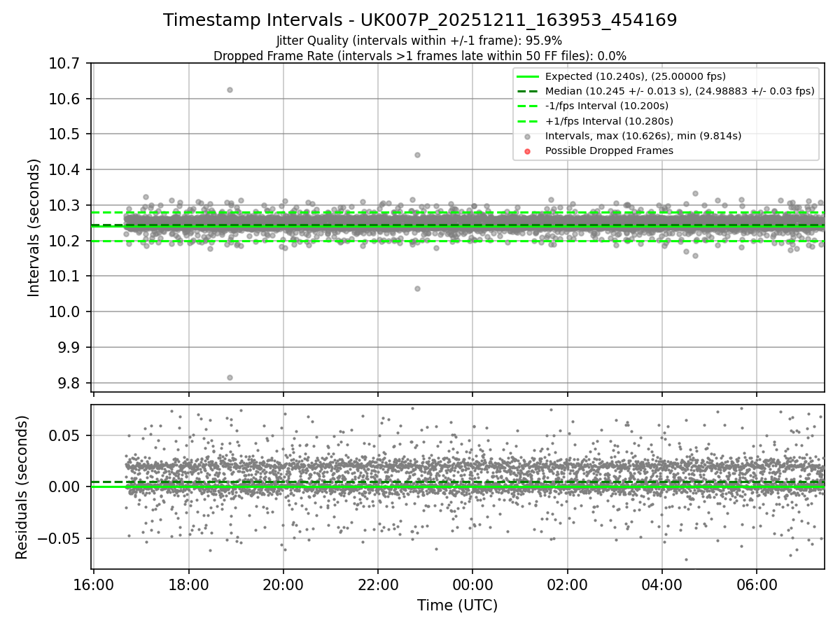Click the outlier point near 10.626 seconds
Image resolution: width=840 pixels, height=630 pixels.
pos(230,90)
